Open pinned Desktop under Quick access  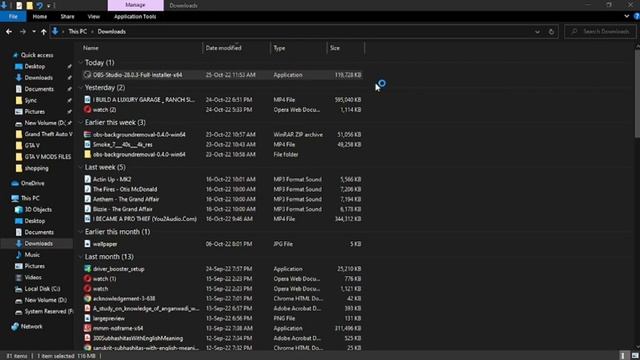coord(34,66)
